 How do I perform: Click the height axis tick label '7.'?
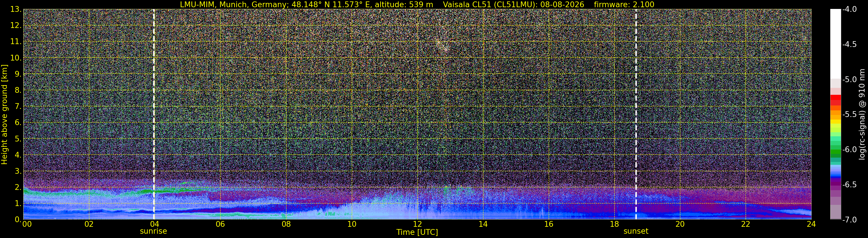(x=18, y=106)
